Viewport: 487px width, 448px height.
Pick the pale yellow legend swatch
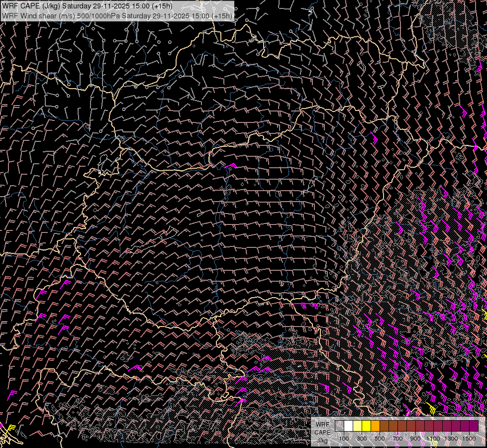[x=357, y=426]
